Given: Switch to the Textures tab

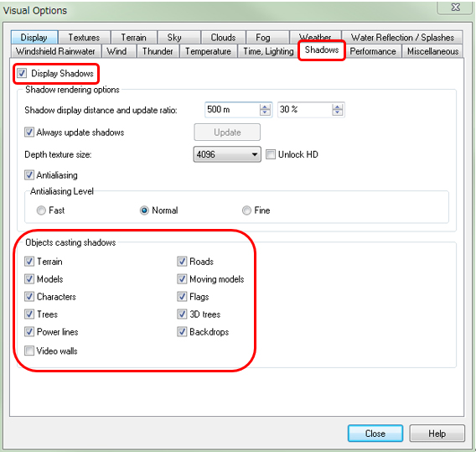Looking at the screenshot, I should (84, 38).
